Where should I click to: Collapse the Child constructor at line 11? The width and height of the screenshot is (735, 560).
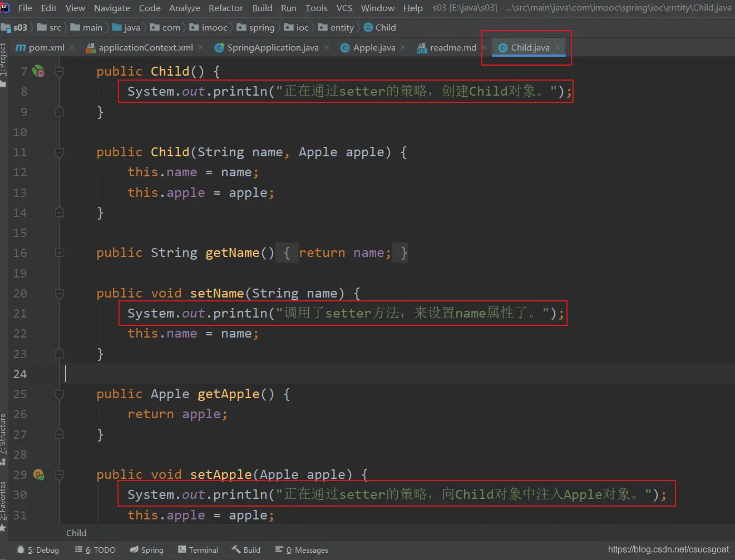[60, 152]
